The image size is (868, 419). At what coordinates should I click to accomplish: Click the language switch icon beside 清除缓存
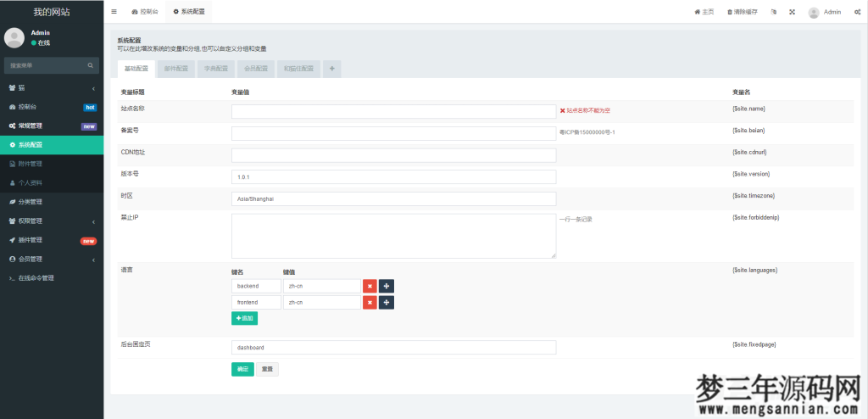click(773, 12)
